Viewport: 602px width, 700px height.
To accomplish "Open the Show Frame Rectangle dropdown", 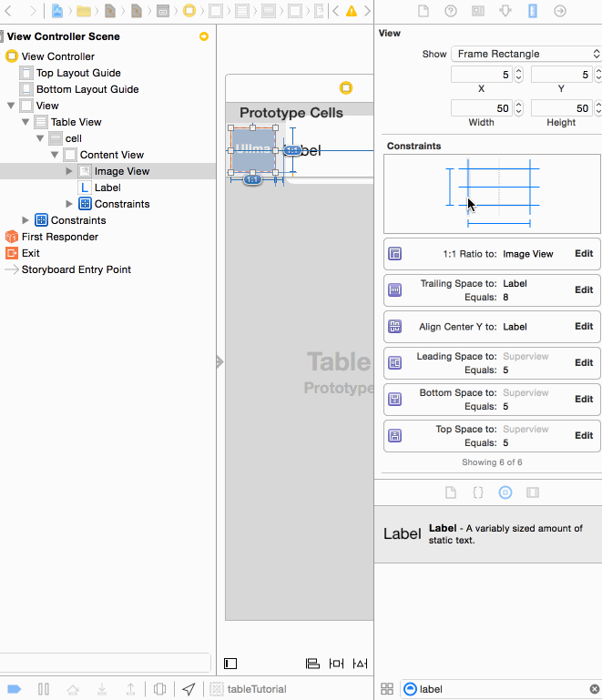I will click(526, 54).
